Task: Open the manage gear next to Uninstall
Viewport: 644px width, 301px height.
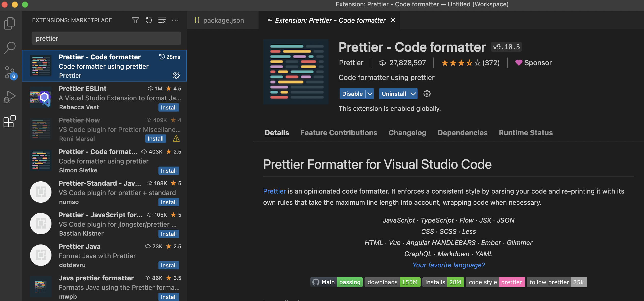Action: tap(427, 94)
